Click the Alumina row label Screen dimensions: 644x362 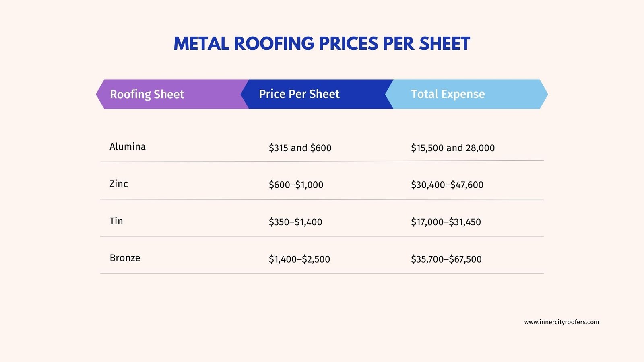(128, 146)
